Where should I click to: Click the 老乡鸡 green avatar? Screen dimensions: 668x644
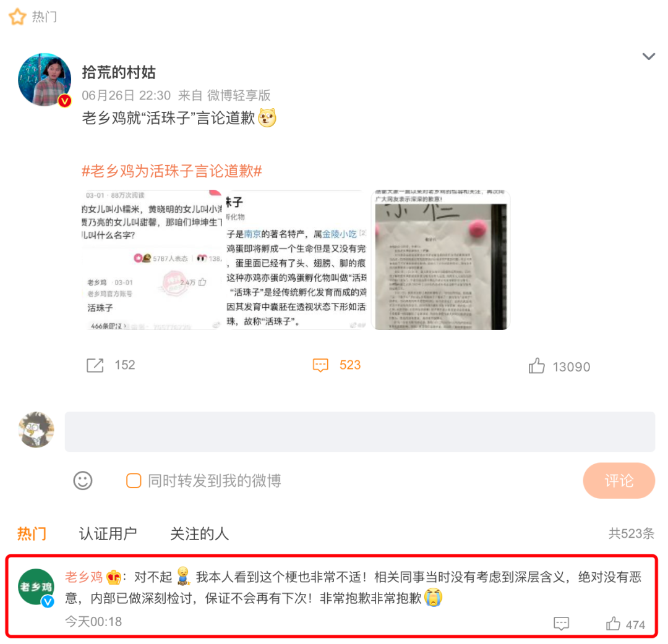tap(36, 587)
